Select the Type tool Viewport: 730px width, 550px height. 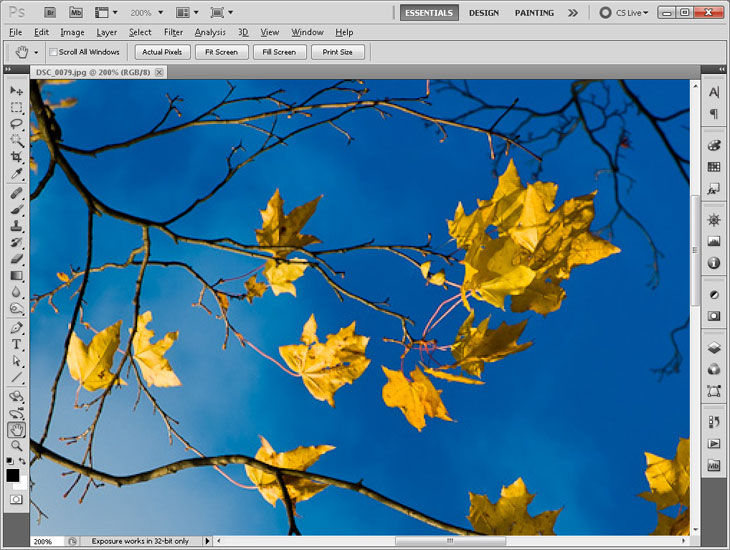tap(16, 345)
